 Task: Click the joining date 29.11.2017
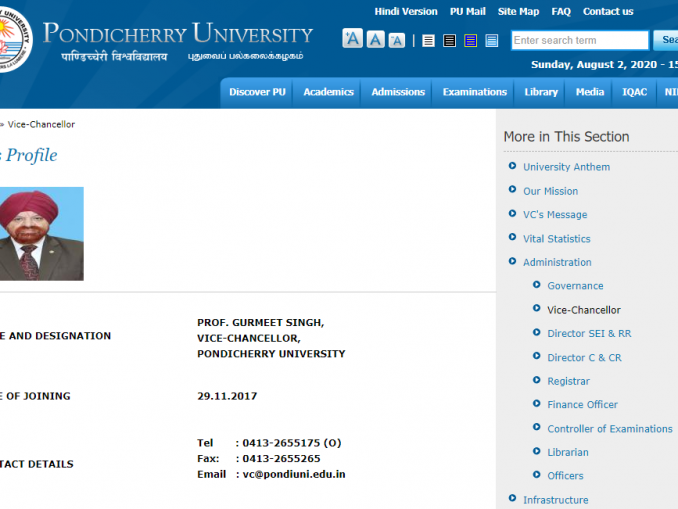(x=227, y=396)
